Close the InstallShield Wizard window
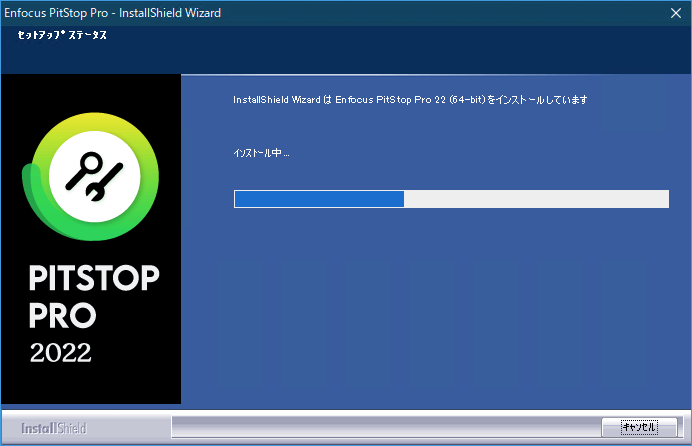 [676, 13]
